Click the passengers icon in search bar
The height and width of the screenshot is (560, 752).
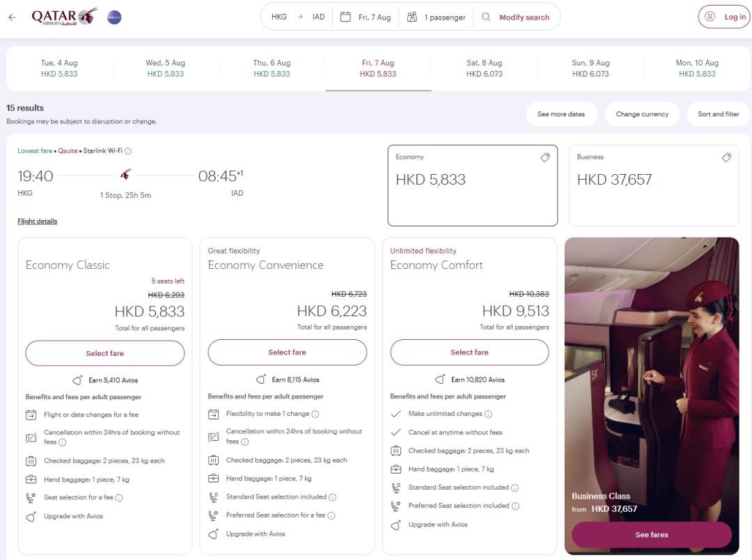tap(412, 17)
